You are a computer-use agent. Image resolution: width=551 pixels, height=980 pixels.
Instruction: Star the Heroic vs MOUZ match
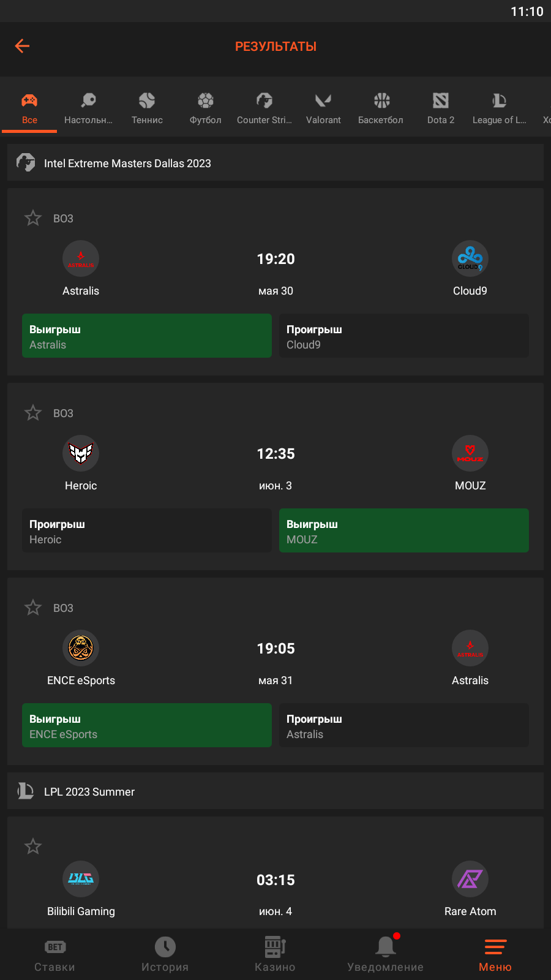(x=33, y=413)
